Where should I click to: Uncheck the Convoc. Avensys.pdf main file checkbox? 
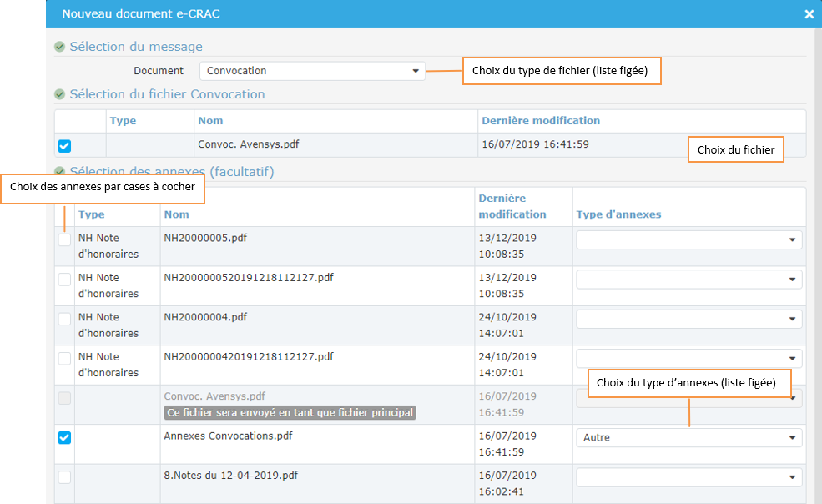(x=64, y=146)
